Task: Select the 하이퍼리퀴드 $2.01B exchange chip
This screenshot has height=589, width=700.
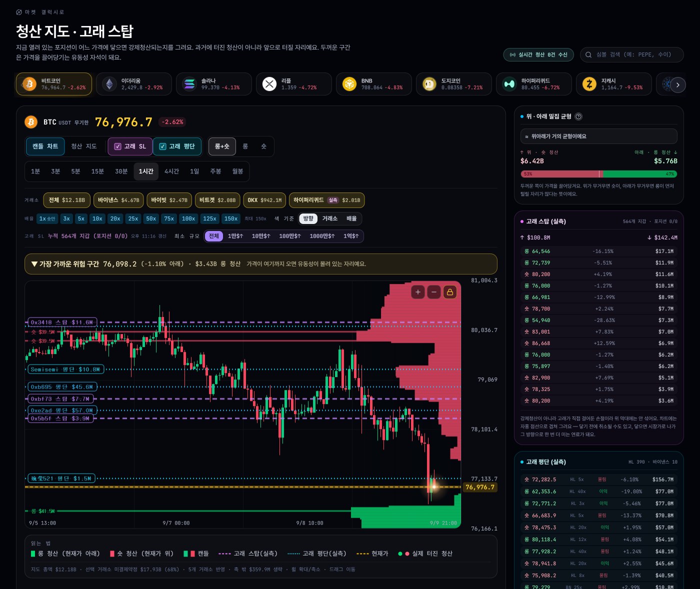Action: coord(327,200)
